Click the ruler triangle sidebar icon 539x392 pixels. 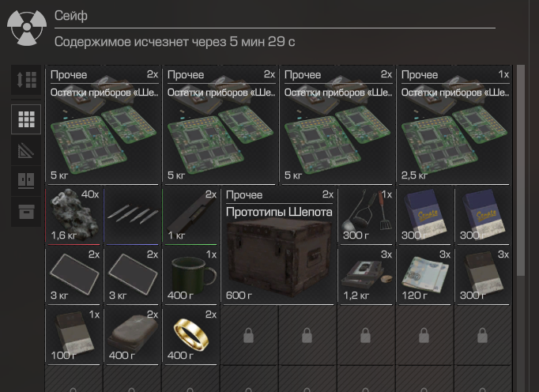(26, 150)
